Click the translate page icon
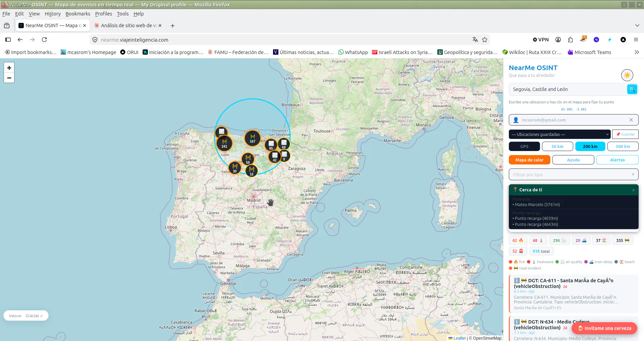This screenshot has height=341, width=644. (475, 40)
